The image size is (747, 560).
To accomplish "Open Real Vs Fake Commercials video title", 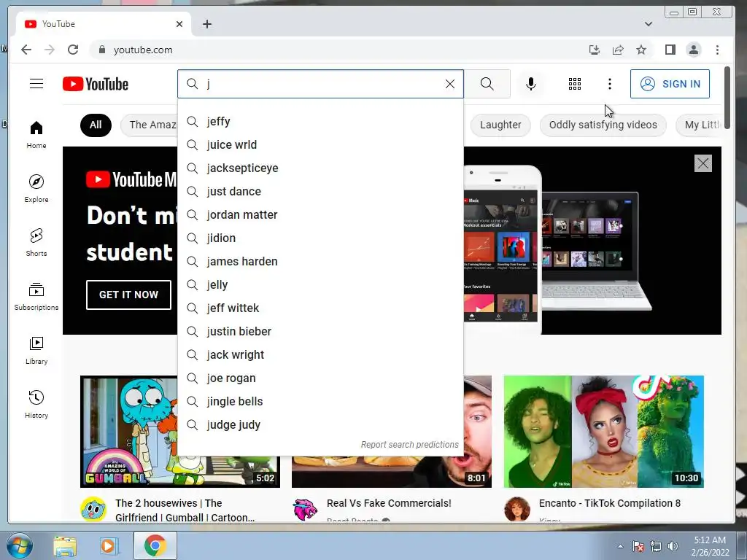I will coord(389,503).
